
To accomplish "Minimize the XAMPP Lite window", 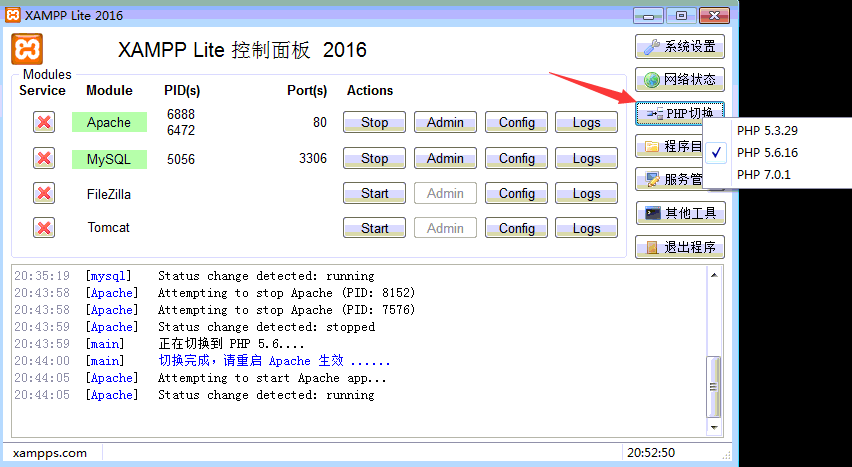I will [x=648, y=15].
